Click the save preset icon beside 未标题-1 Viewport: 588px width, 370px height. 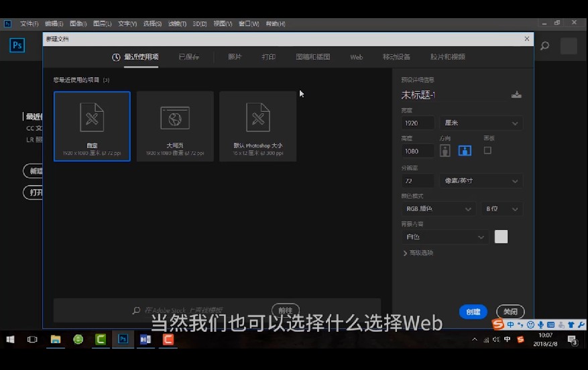(516, 95)
